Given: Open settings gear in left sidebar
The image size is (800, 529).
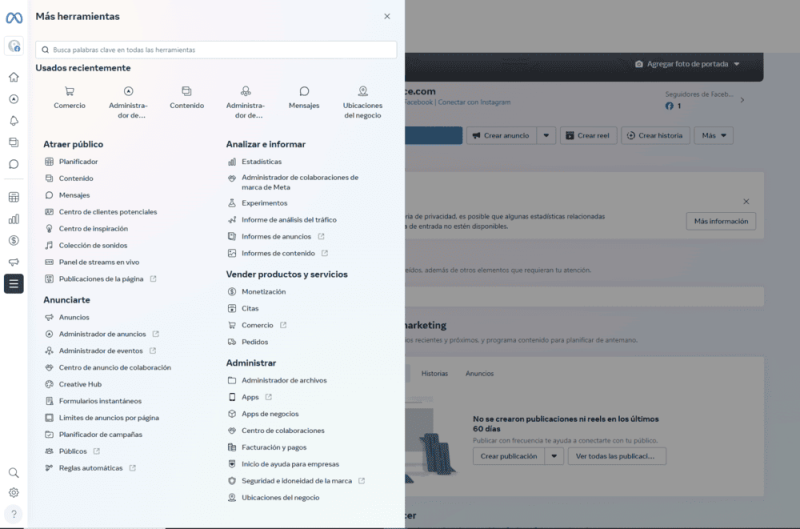Looking at the screenshot, I should point(14,492).
